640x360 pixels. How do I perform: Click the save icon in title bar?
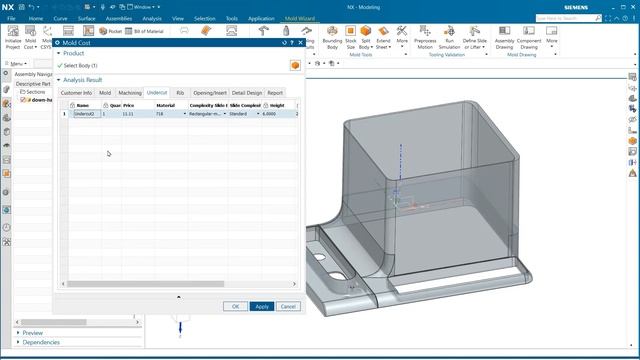coord(22,7)
